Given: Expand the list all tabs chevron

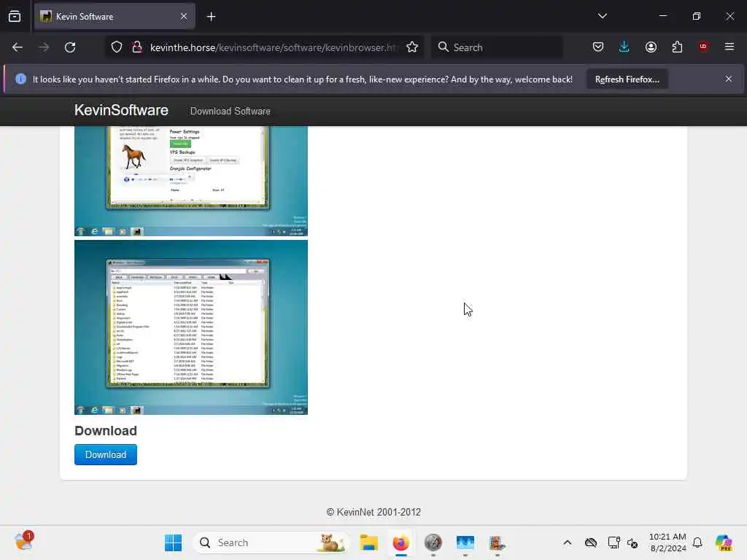Looking at the screenshot, I should coord(602,16).
